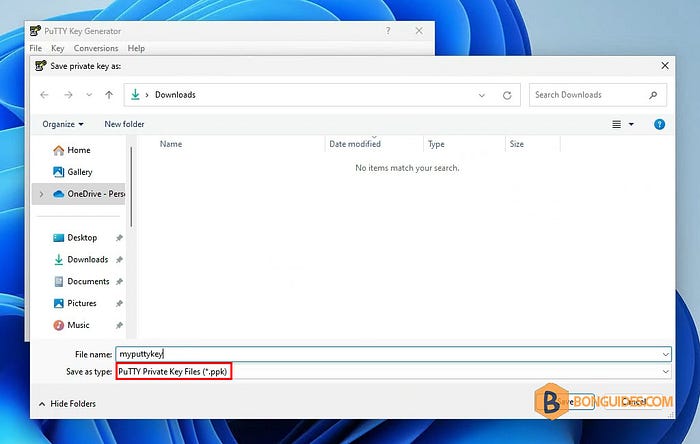Click the search magnifier icon

pyautogui.click(x=653, y=95)
